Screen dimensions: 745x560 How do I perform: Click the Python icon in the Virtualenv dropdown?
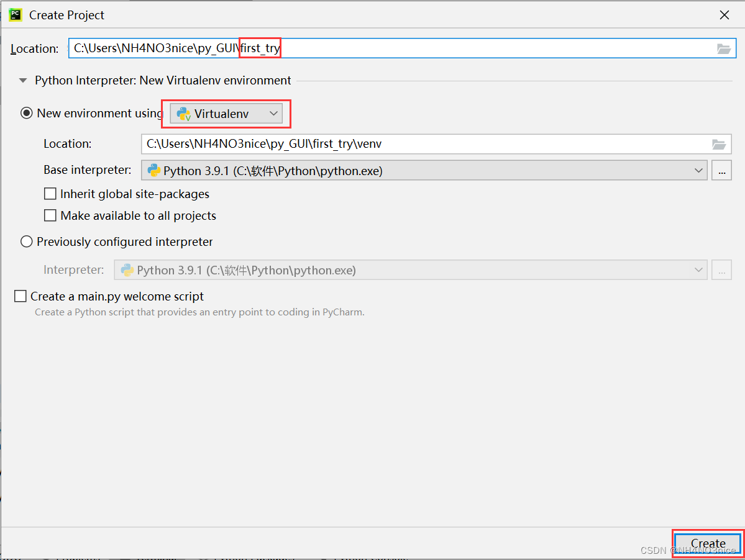click(183, 114)
